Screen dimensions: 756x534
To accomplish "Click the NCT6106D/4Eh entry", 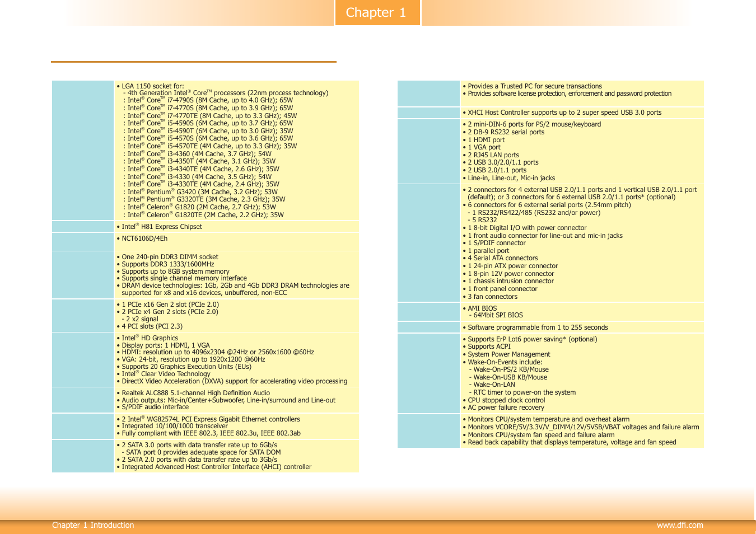I will point(142,238).
